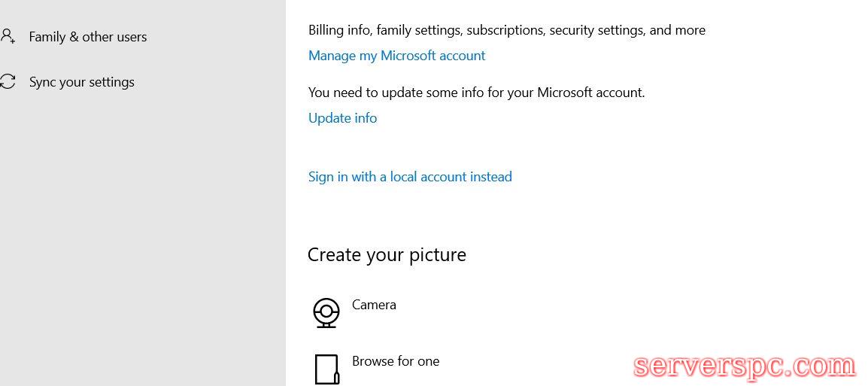Click the serverspc.com watermark text
Viewport: 868px width, 386px height.
click(744, 366)
